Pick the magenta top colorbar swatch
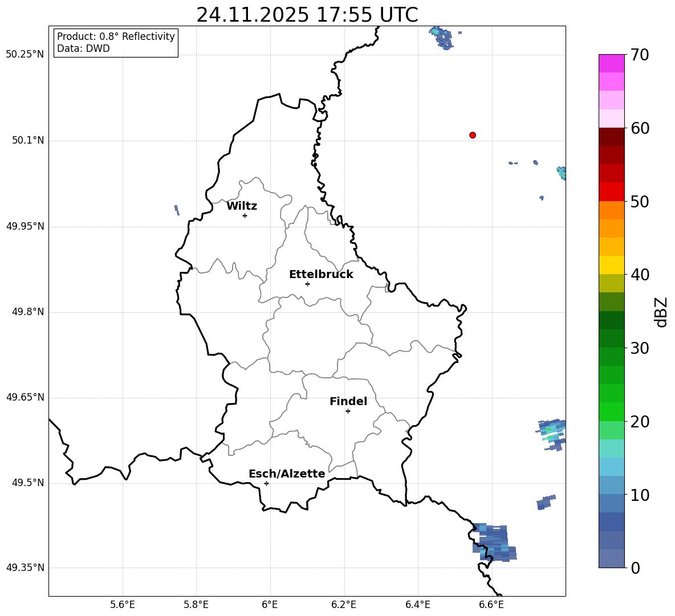Screen dimensions: 675x616 click(611, 63)
